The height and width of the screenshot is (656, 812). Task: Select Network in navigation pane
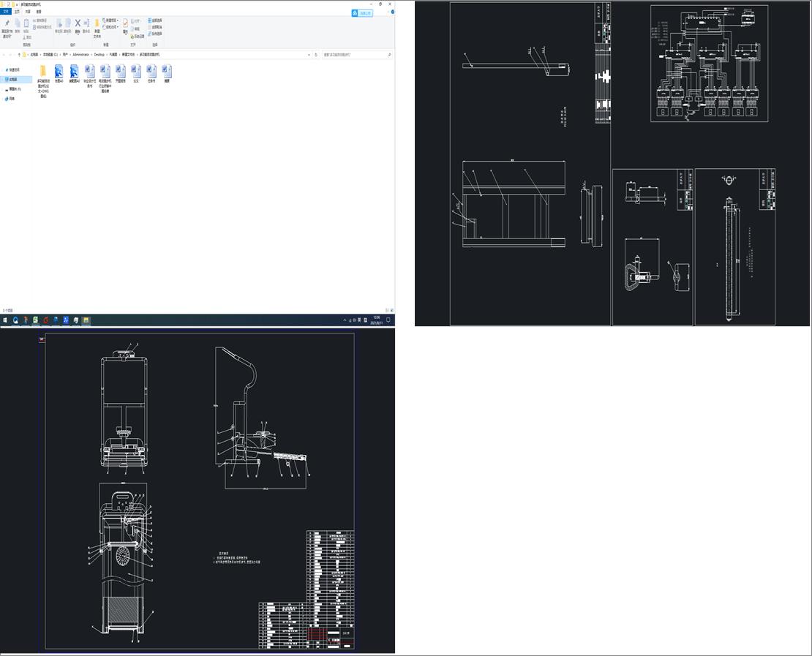point(10,99)
